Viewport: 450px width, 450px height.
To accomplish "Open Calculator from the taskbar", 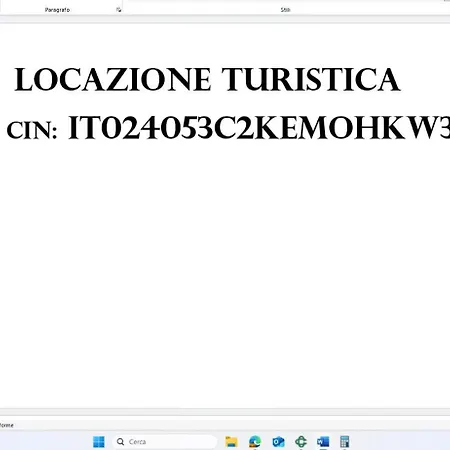I will 345,442.
